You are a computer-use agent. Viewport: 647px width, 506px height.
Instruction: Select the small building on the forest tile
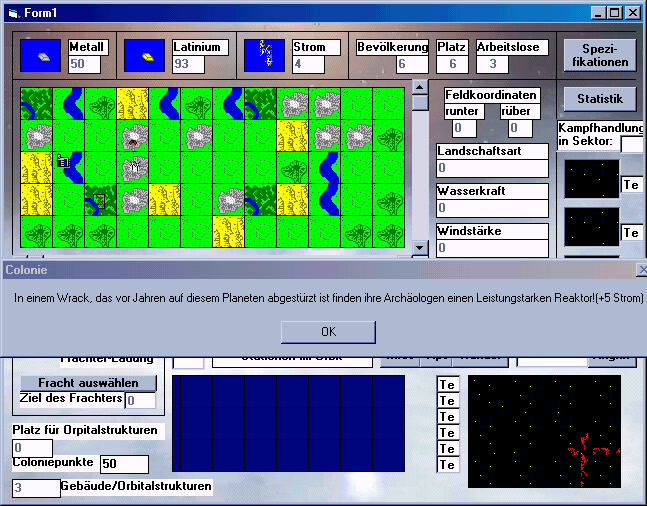[100, 200]
